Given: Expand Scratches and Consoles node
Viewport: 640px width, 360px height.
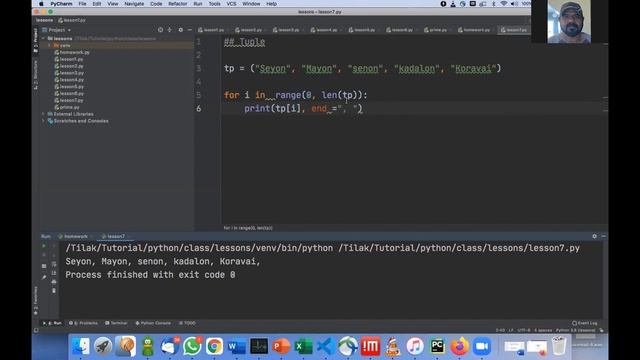Looking at the screenshot, I should click(x=44, y=121).
